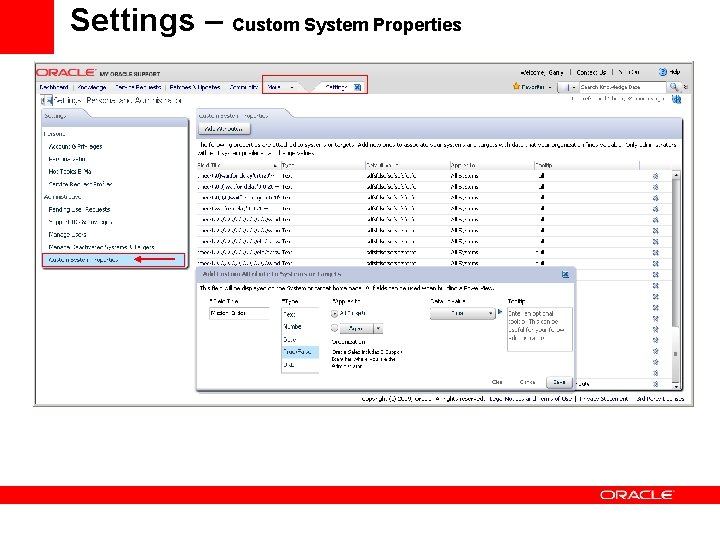Image resolution: width=720 pixels, height=540 pixels.
Task: Click the Save button in the dialog
Action: pyautogui.click(x=559, y=382)
